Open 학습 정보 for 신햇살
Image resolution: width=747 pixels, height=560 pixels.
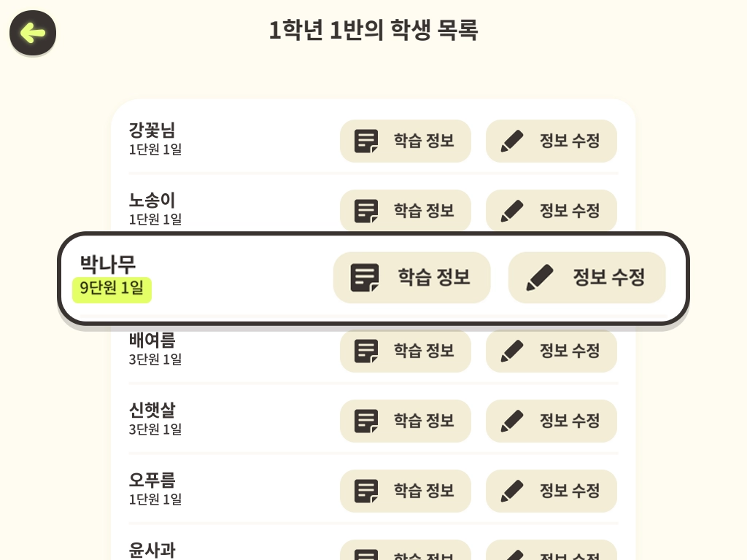click(x=406, y=421)
